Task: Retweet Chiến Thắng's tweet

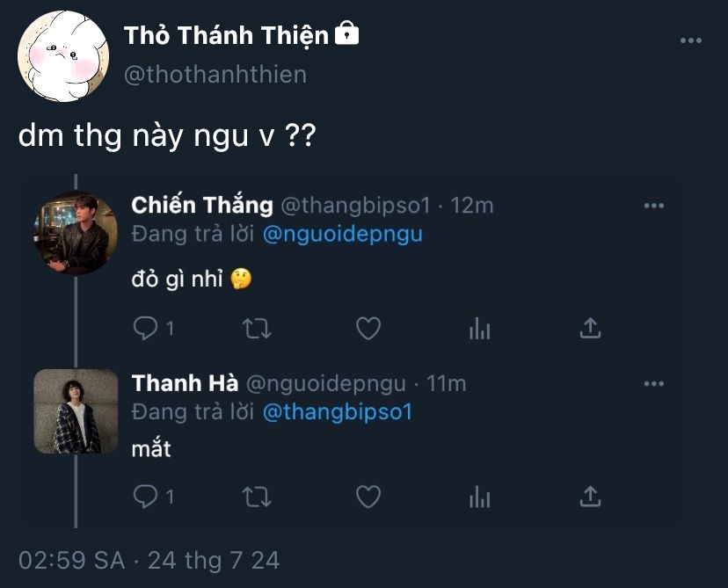Action: [257, 329]
